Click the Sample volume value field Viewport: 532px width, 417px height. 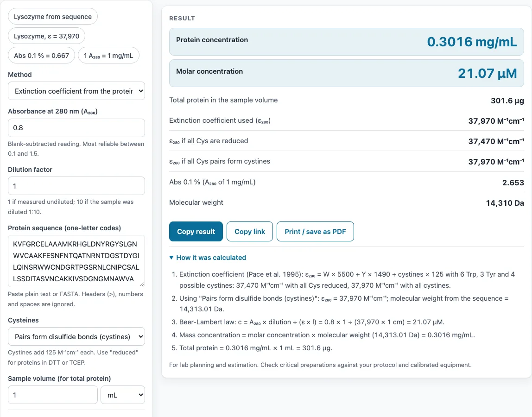52,395
